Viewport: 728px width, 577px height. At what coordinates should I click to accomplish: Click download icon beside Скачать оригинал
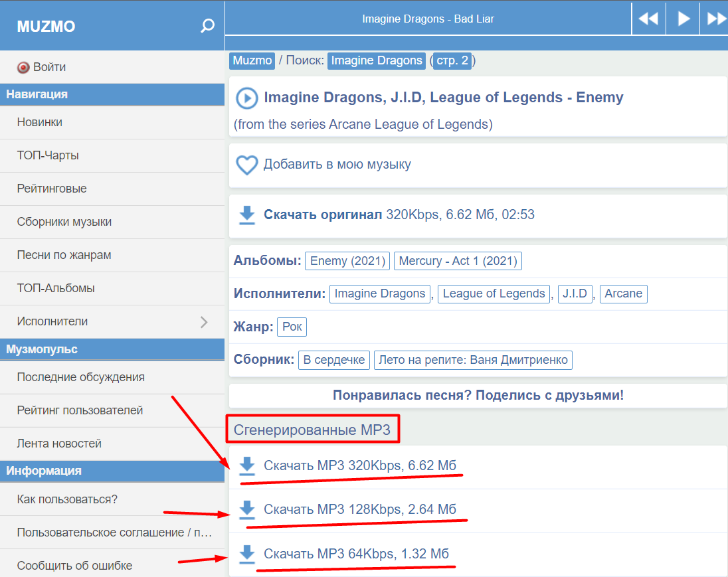[x=247, y=215]
